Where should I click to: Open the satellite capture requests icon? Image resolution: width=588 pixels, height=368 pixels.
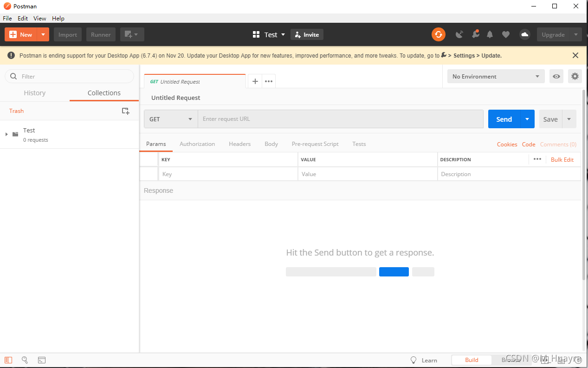tap(459, 34)
